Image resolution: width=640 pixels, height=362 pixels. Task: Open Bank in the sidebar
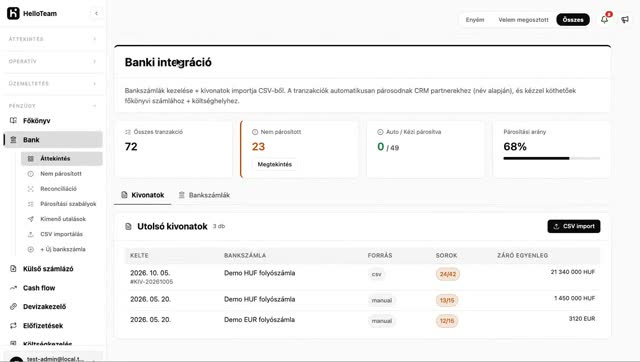pos(53,140)
